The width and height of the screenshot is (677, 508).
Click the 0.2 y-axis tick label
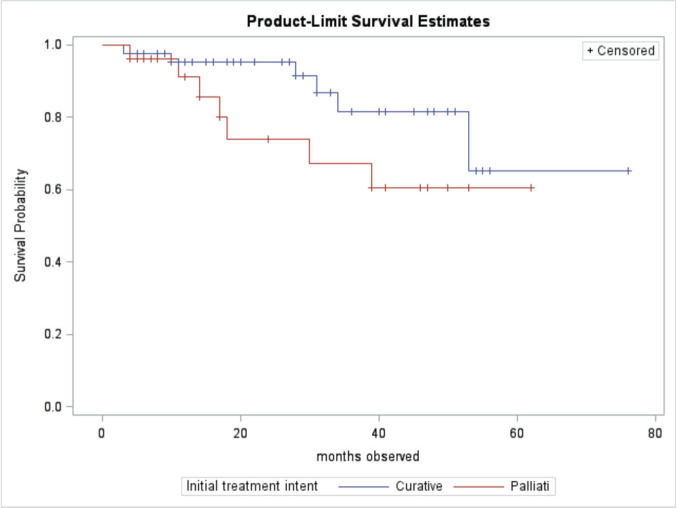53,334
